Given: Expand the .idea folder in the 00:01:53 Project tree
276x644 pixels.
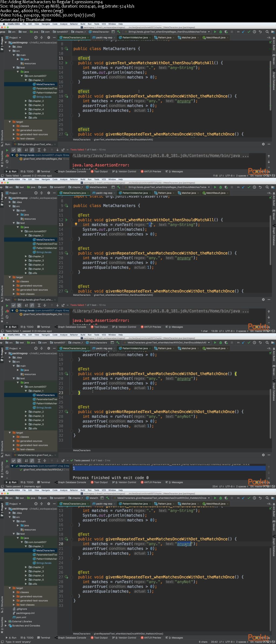Looking at the screenshot, I should (10, 202).
